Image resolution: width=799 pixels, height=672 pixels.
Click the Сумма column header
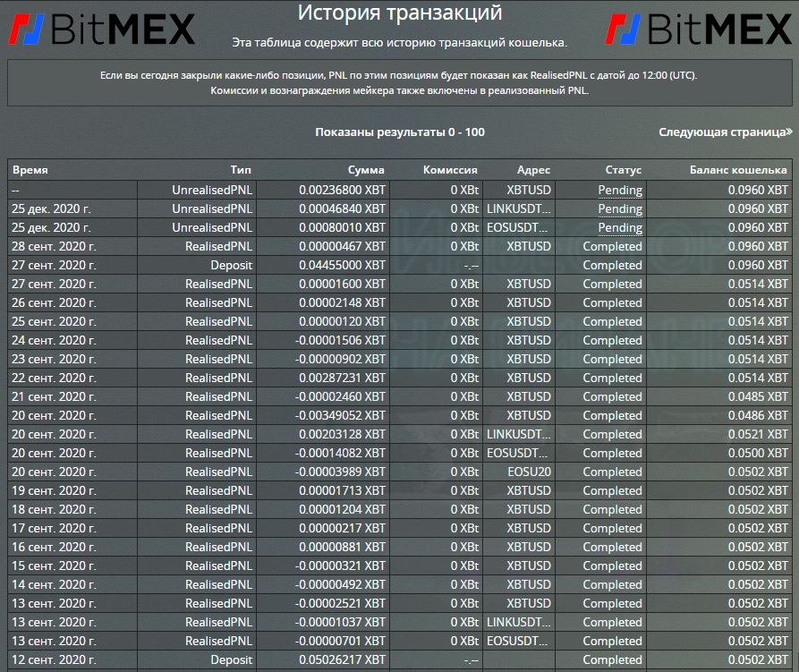click(366, 170)
